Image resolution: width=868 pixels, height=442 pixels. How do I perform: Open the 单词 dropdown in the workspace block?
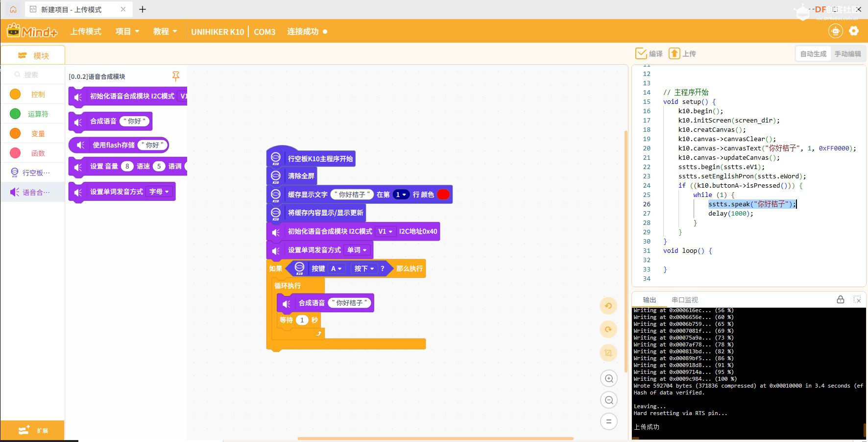pos(357,250)
